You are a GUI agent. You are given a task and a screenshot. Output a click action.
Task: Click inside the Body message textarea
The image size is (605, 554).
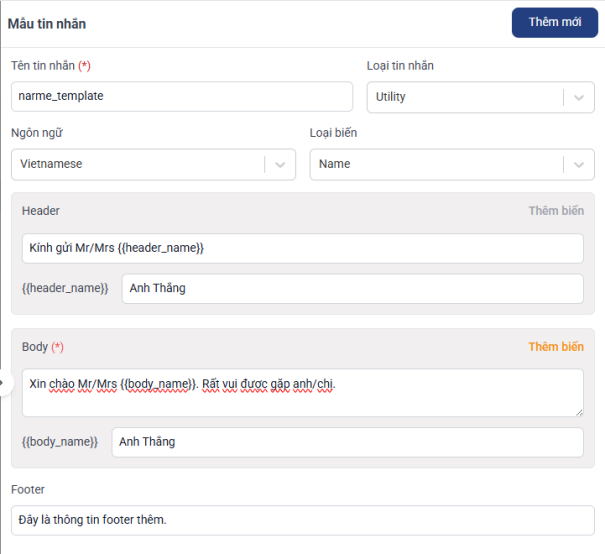pyautogui.click(x=302, y=392)
